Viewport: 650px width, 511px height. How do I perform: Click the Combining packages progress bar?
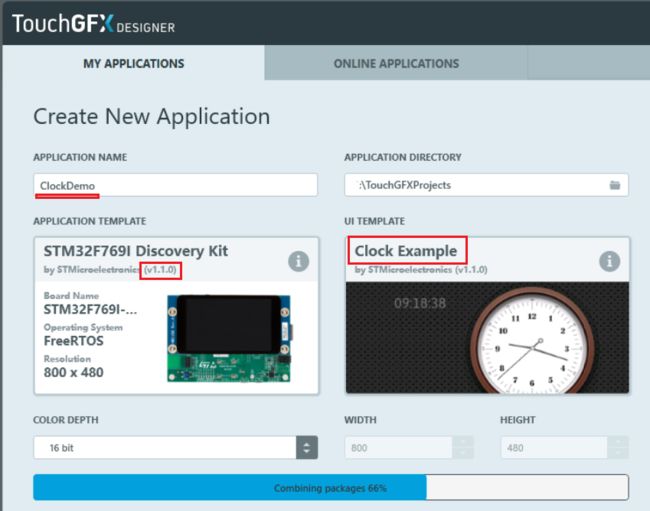point(331,487)
